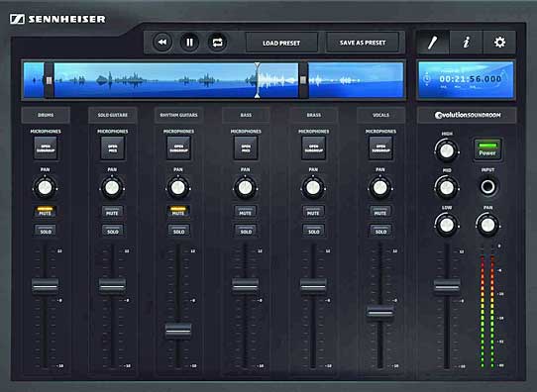Open Brass microphones subgroup
Viewport: 537px width, 392px height.
point(313,148)
